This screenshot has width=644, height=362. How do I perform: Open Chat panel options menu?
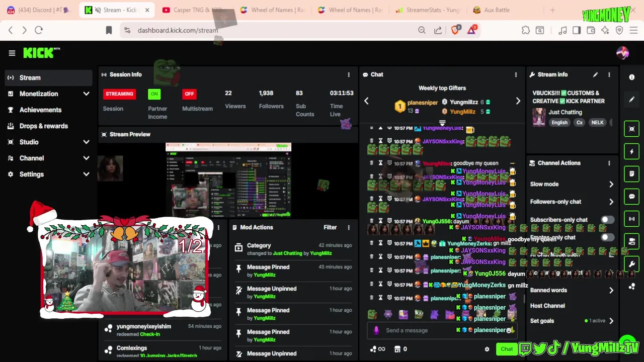[x=516, y=74]
